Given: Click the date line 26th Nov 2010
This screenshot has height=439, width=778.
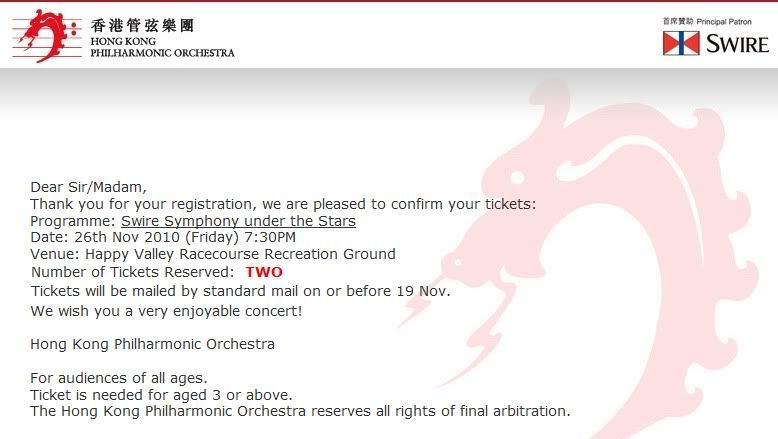Looking at the screenshot, I should tap(163, 237).
